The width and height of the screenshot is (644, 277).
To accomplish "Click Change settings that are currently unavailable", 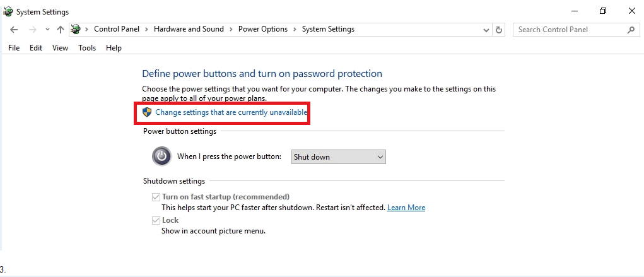I will pos(231,112).
